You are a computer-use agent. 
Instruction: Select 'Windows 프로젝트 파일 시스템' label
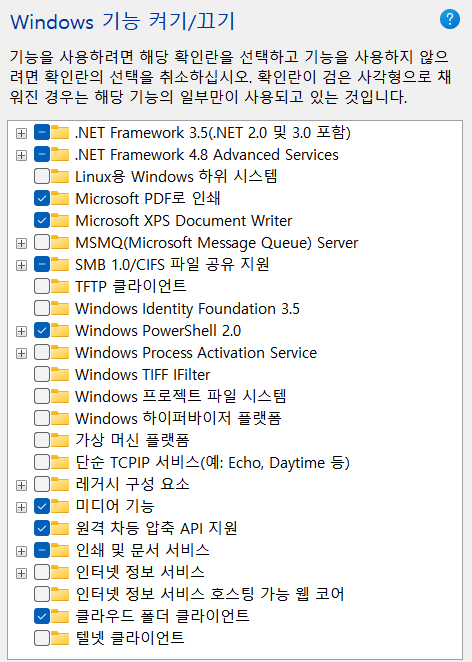[x=181, y=396]
